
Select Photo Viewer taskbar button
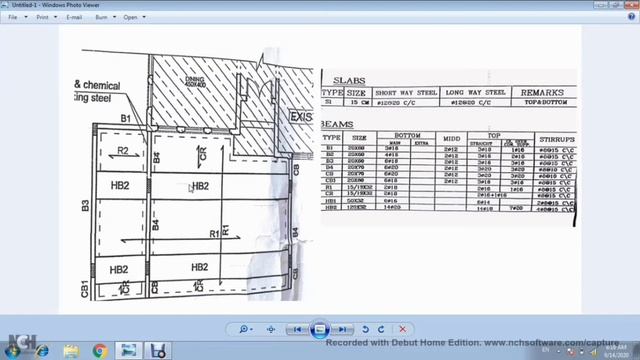129,351
